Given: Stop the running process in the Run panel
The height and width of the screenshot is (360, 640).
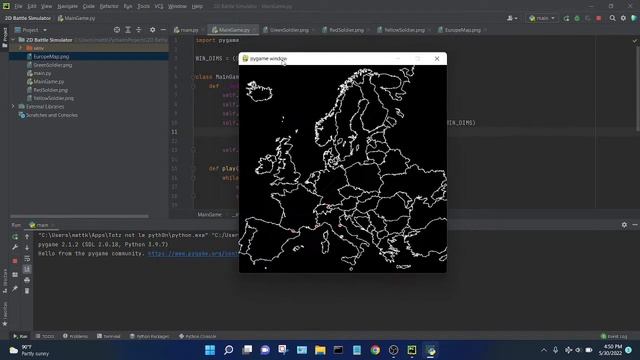Looking at the screenshot, I should [15, 260].
